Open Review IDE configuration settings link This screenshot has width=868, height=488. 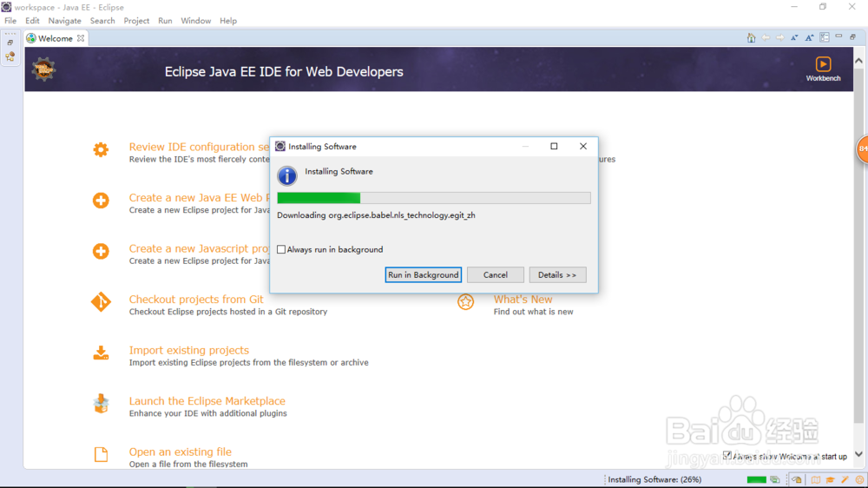(x=199, y=147)
